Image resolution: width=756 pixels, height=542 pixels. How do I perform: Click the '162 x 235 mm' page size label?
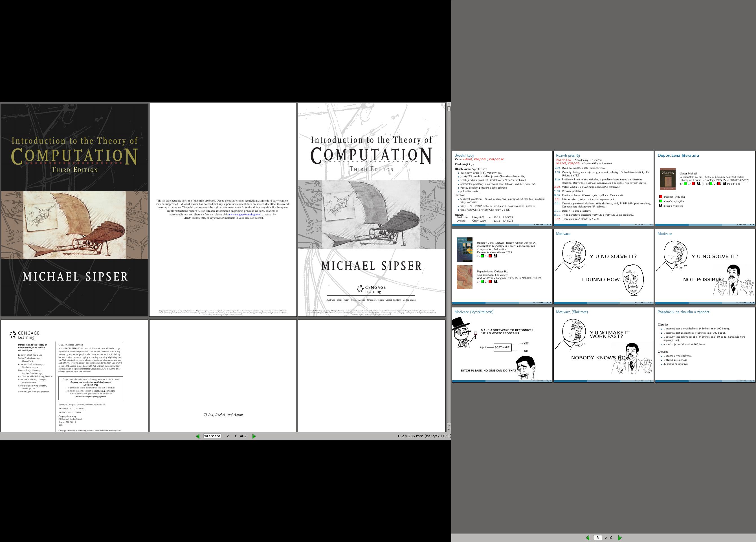[424, 436]
